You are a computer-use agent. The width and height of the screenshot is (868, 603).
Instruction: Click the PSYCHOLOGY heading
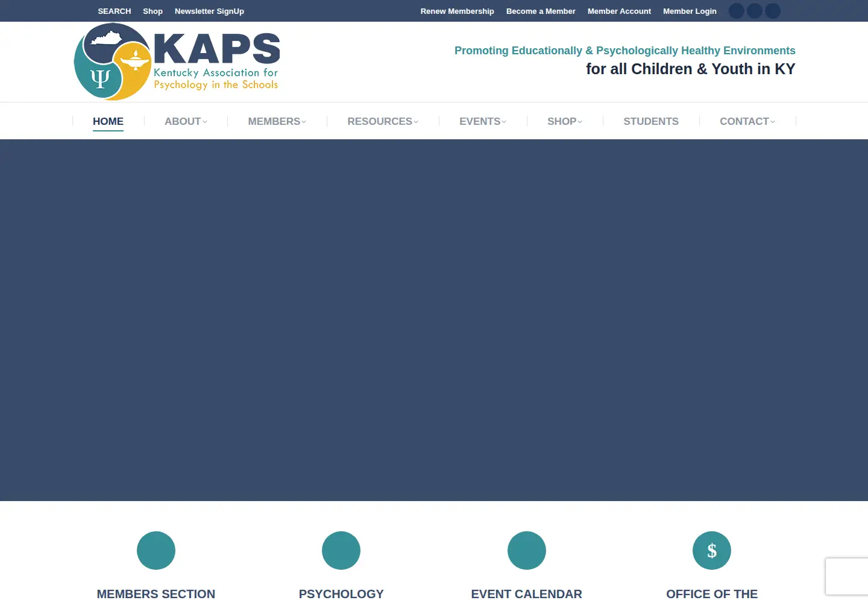click(341, 594)
